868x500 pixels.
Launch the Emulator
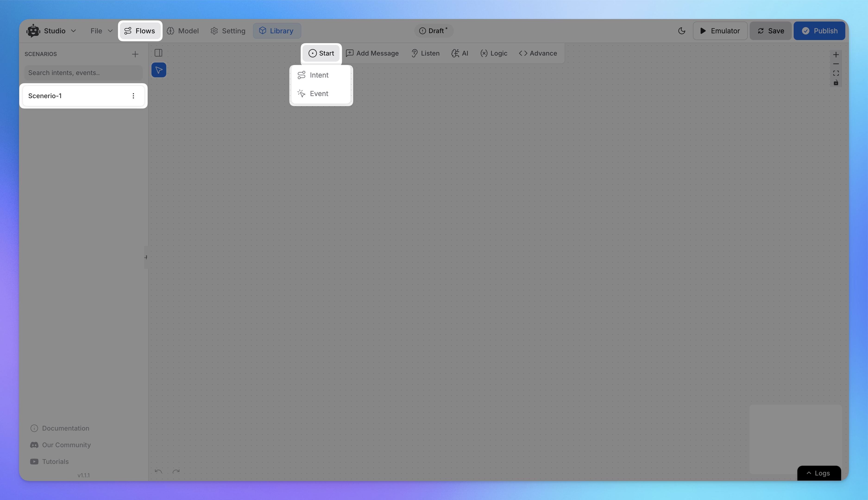(x=720, y=31)
